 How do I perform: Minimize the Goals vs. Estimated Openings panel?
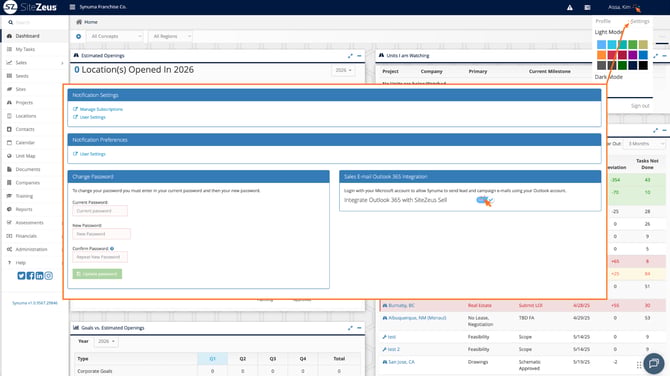pyautogui.click(x=359, y=328)
